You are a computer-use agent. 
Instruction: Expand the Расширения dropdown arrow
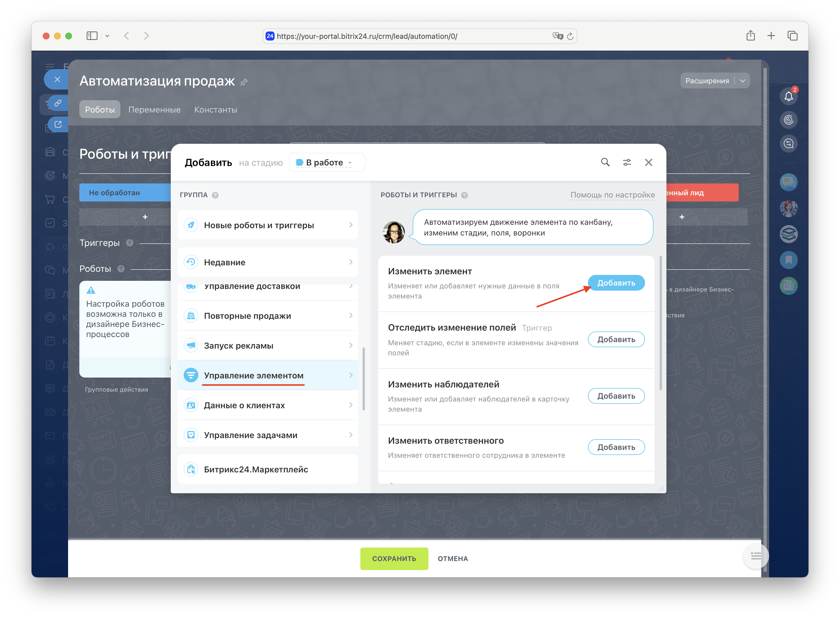point(743,81)
